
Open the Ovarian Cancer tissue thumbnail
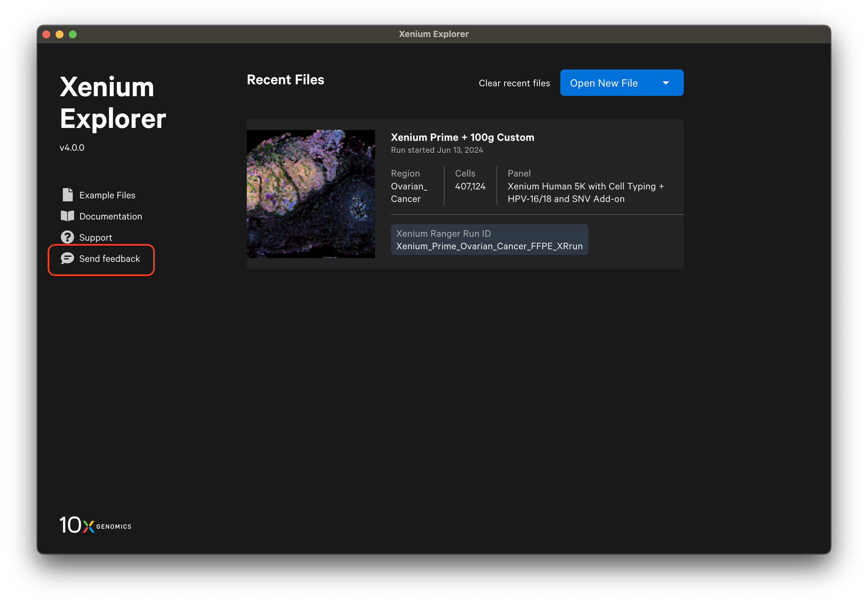click(x=311, y=194)
